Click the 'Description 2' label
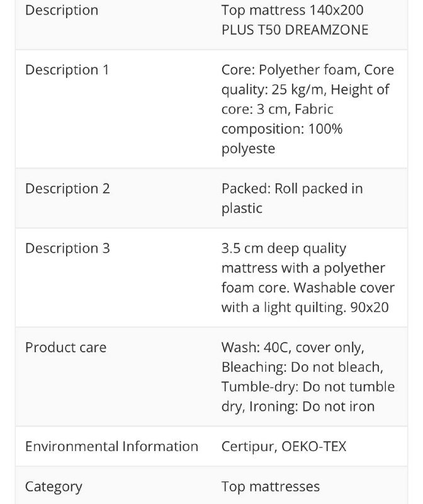The height and width of the screenshot is (504, 423). (67, 188)
